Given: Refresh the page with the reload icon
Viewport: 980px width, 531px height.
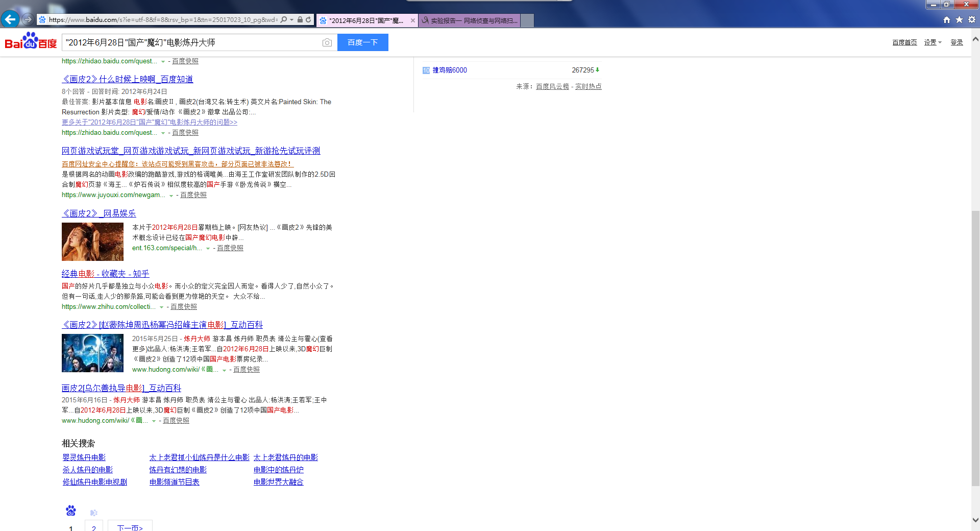Looking at the screenshot, I should pos(308,20).
